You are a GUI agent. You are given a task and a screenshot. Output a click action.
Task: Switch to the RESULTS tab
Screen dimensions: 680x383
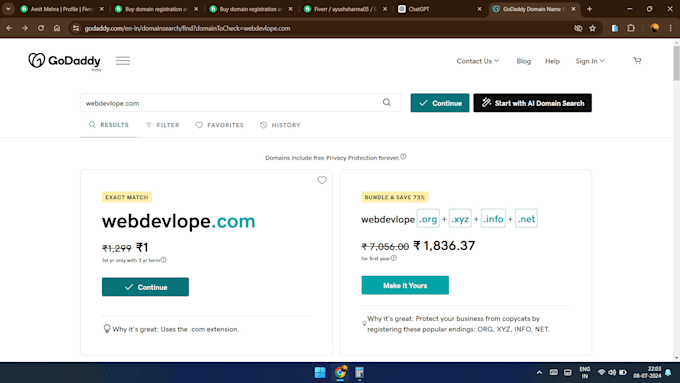click(x=108, y=125)
